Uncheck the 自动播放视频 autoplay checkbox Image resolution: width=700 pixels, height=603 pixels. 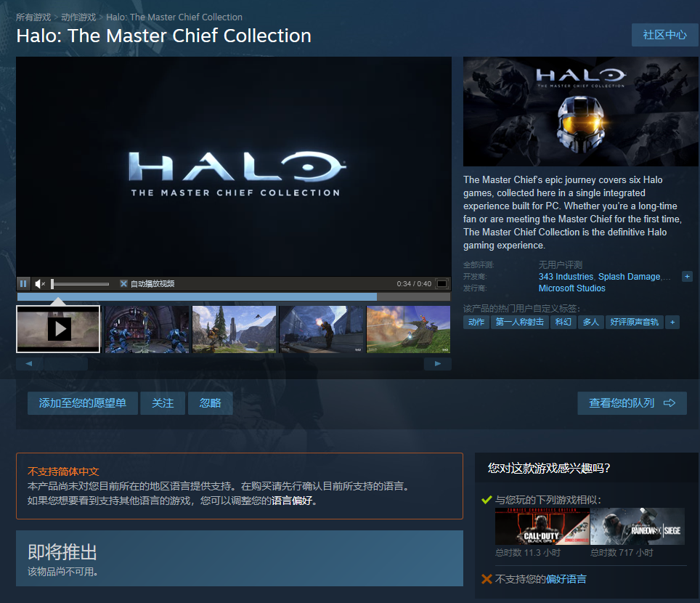point(123,283)
